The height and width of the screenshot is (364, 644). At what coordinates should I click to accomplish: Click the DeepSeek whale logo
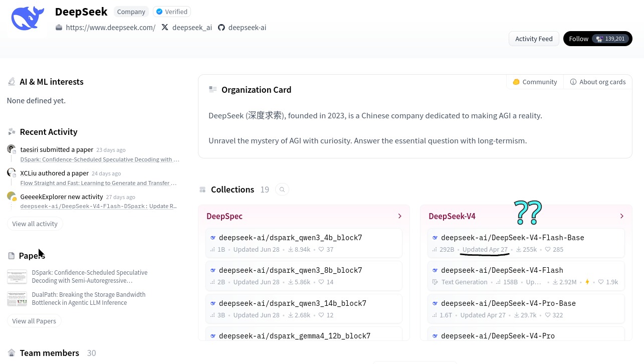(27, 19)
